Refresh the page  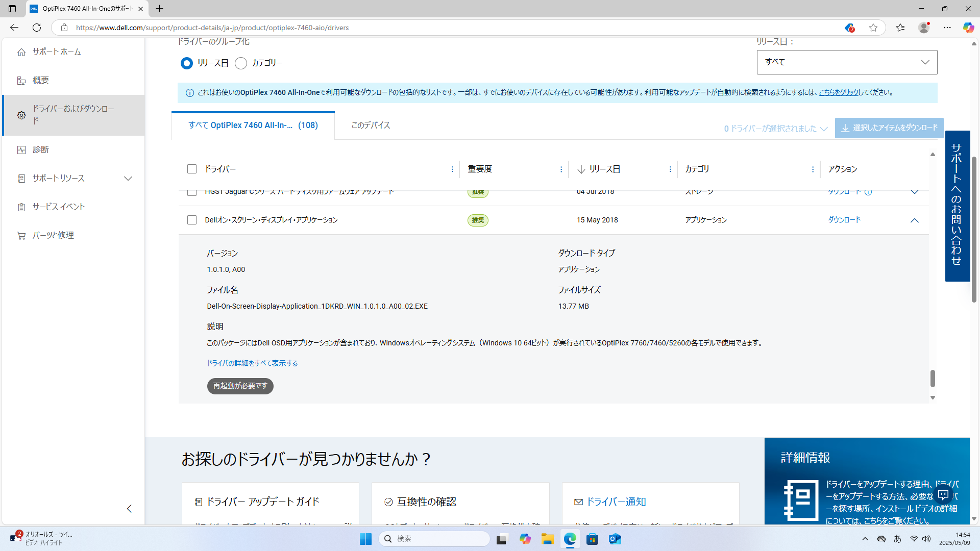click(x=37, y=28)
